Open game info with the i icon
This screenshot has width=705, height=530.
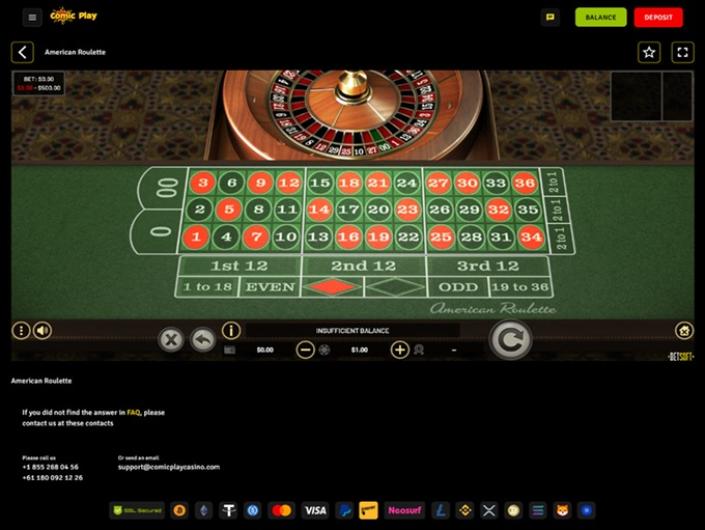click(231, 331)
